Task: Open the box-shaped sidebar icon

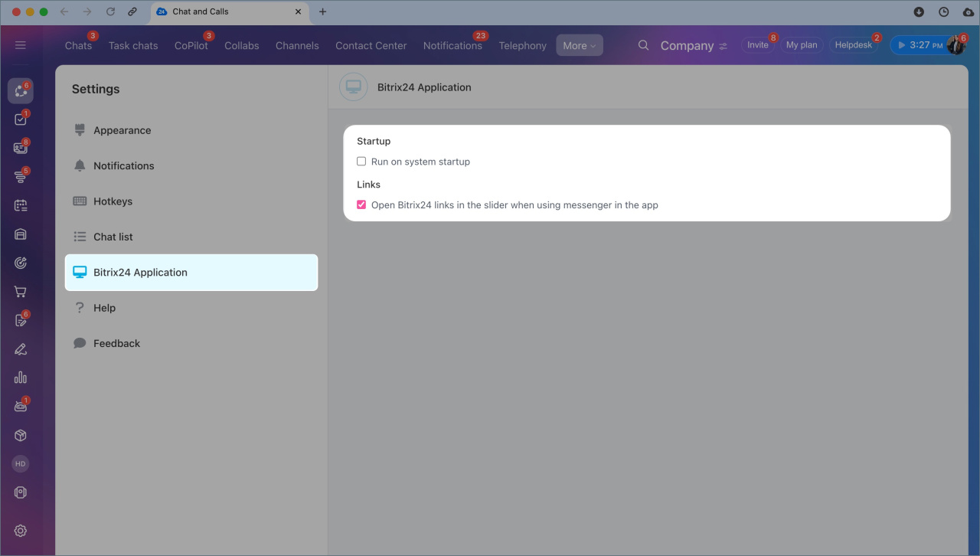Action: coord(21,435)
